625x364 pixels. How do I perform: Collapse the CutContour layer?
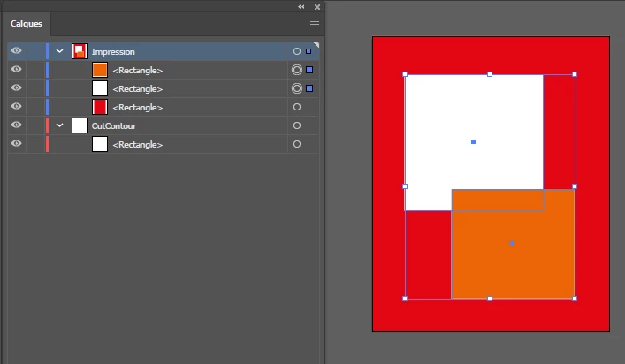coord(59,125)
